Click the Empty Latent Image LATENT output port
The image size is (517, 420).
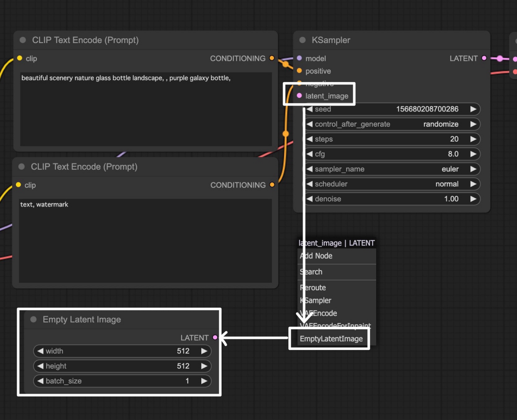click(215, 337)
